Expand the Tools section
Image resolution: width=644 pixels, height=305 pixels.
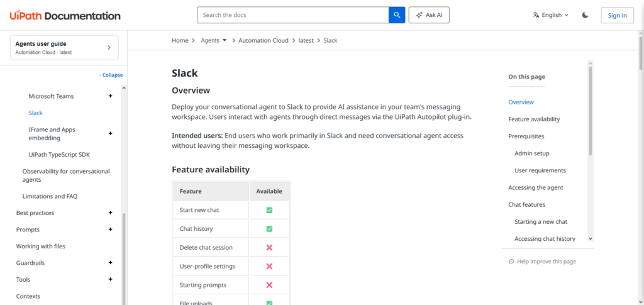pyautogui.click(x=110, y=280)
